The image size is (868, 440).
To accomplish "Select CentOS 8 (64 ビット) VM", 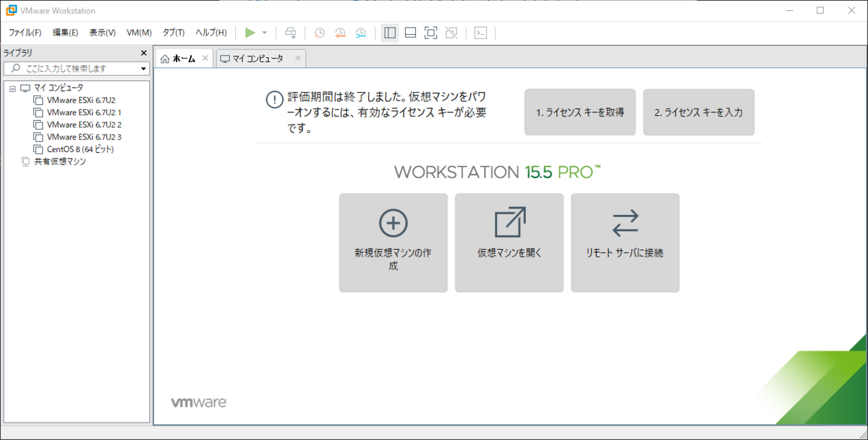I will (80, 149).
